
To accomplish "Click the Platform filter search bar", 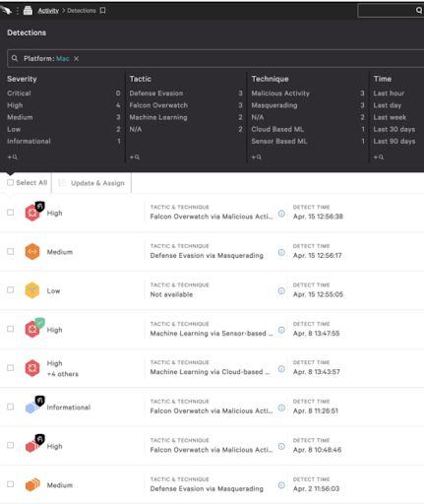I will pyautogui.click(x=215, y=59).
